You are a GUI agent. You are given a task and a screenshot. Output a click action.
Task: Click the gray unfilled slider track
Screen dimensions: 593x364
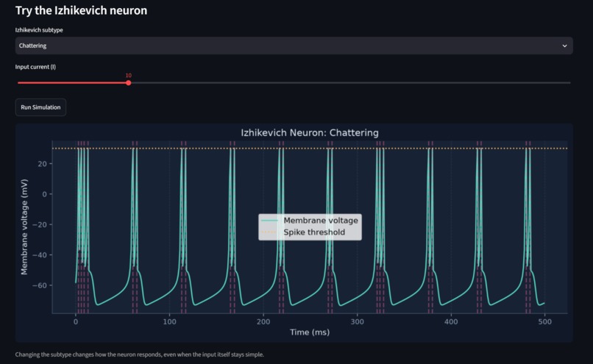tap(351, 83)
